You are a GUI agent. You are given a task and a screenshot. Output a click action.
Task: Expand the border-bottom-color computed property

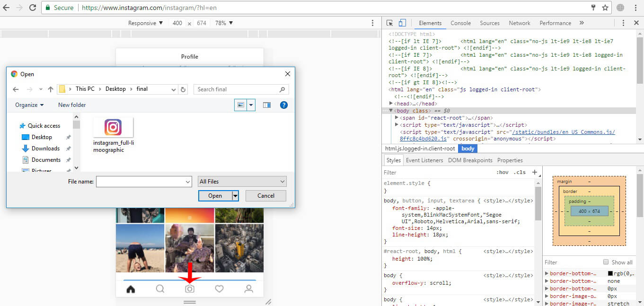click(x=547, y=273)
